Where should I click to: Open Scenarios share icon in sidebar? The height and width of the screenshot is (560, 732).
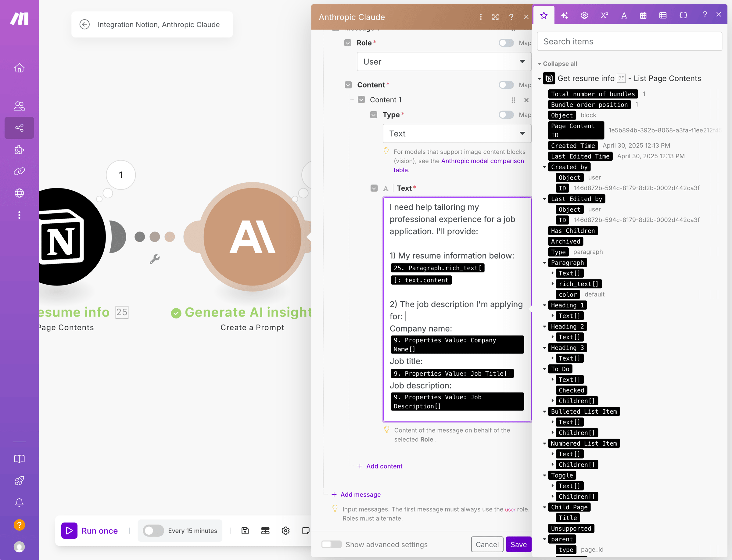coord(19,128)
